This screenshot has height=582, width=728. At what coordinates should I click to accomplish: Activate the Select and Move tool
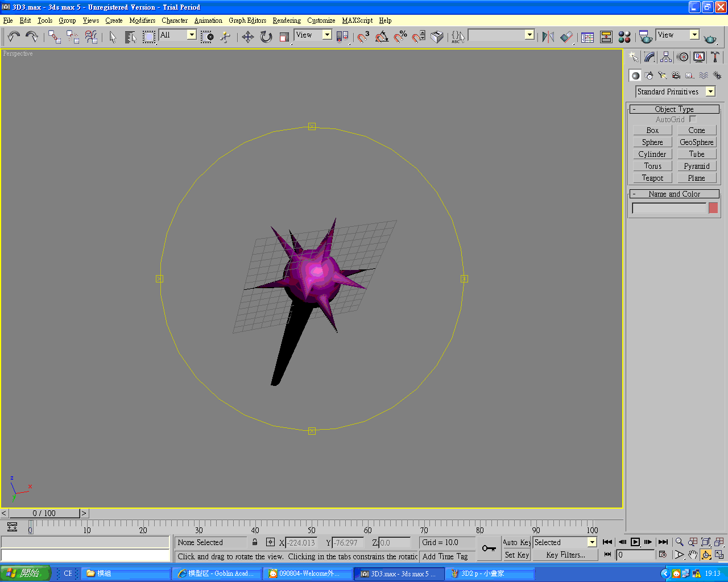(x=247, y=37)
